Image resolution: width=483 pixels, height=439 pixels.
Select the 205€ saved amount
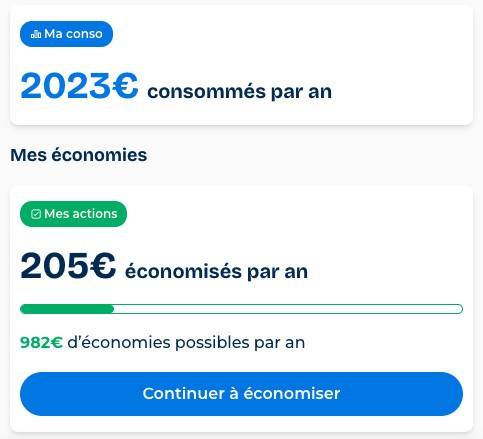coord(68,266)
